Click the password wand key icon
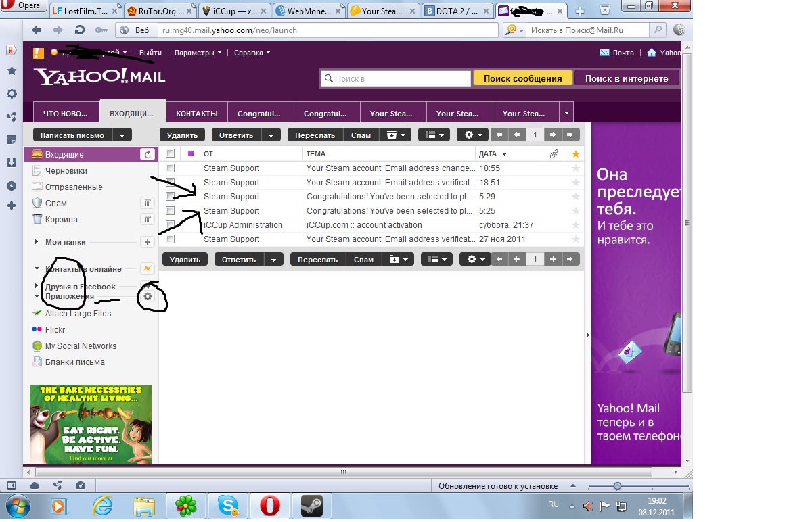The image size is (812, 522). [x=101, y=30]
